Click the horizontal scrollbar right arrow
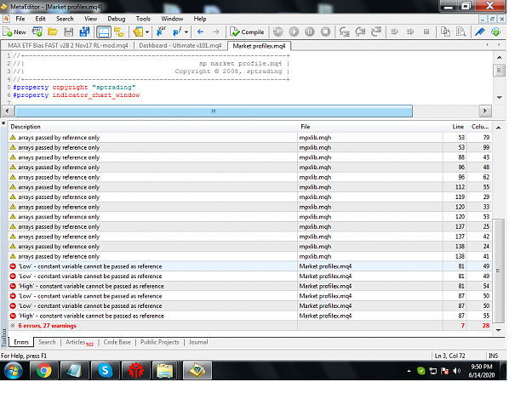Image resolution: width=532 pixels, height=399 pixels. (x=485, y=111)
